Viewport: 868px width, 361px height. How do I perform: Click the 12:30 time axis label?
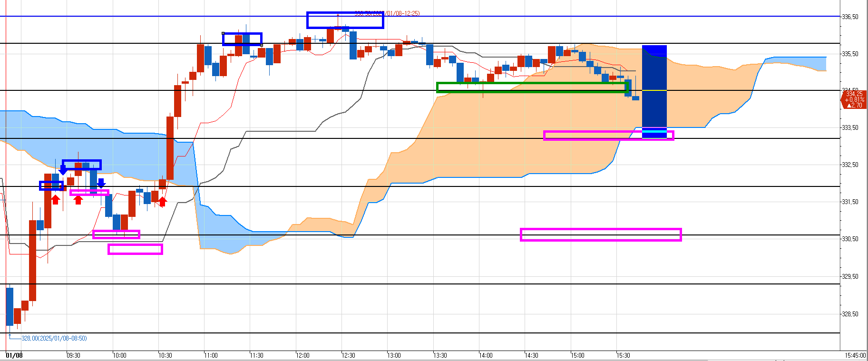pos(348,355)
